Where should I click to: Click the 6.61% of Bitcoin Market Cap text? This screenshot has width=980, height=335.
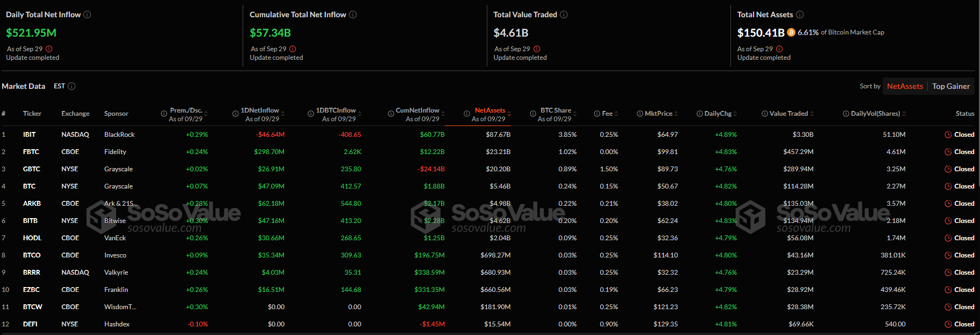click(x=841, y=32)
